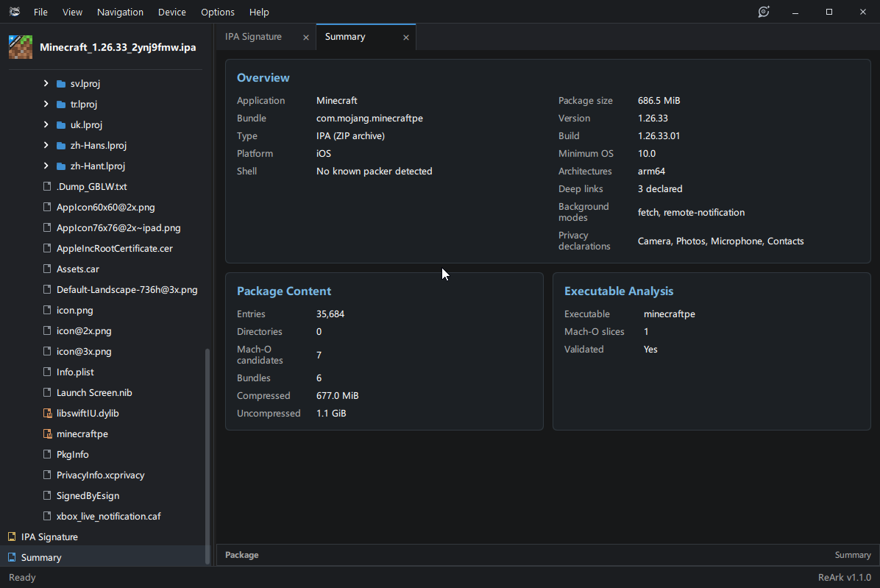Click the zh-Hans.lproj folder icon

click(x=61, y=145)
